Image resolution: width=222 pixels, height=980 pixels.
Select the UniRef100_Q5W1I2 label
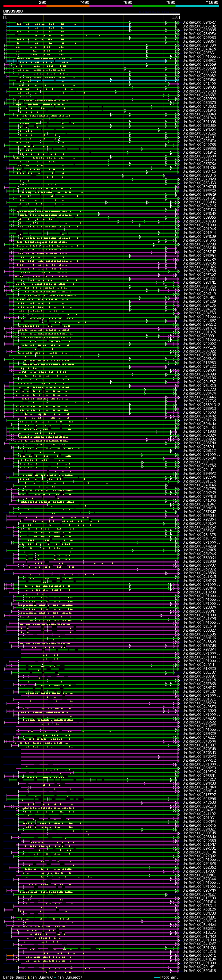(x=199, y=451)
